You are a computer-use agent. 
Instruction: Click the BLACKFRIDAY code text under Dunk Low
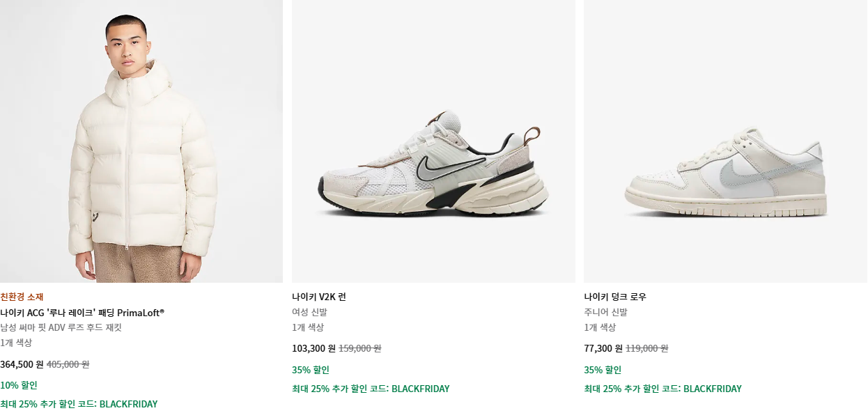(712, 389)
